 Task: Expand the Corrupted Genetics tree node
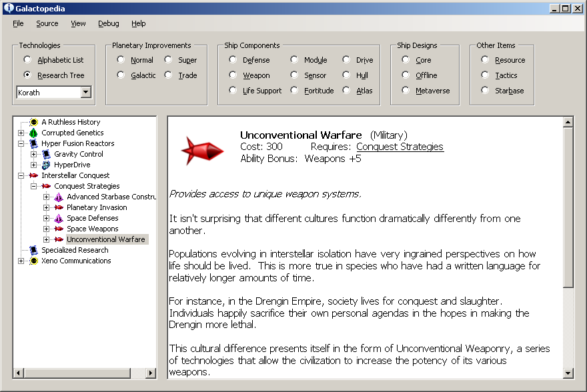click(21, 133)
